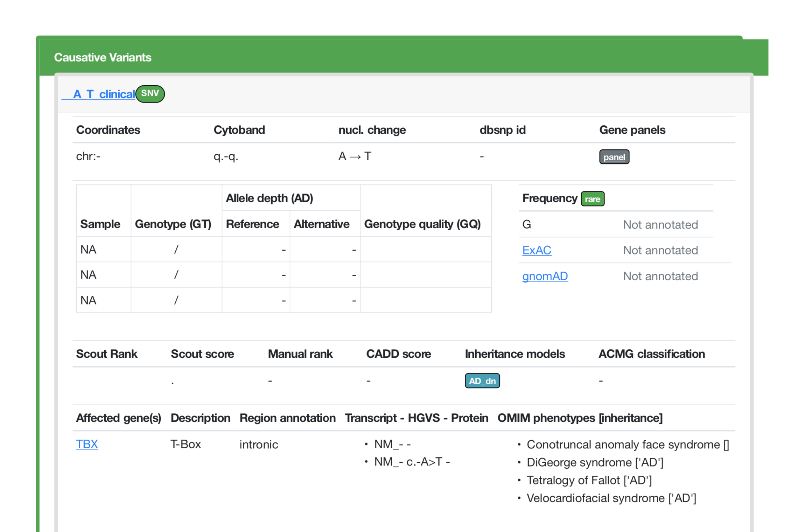This screenshot has width=791, height=532.
Task: Click the Allele depth (AD) header
Action: coord(270,198)
